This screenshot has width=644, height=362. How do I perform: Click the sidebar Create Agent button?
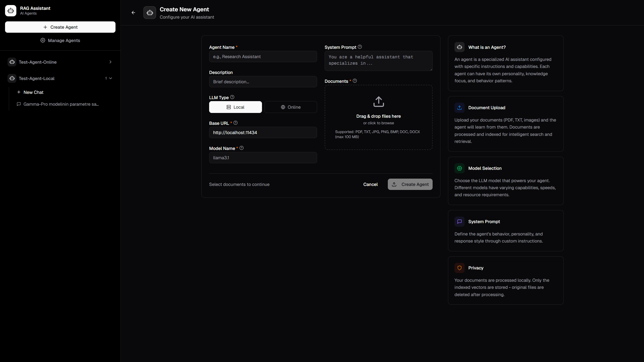tap(60, 27)
